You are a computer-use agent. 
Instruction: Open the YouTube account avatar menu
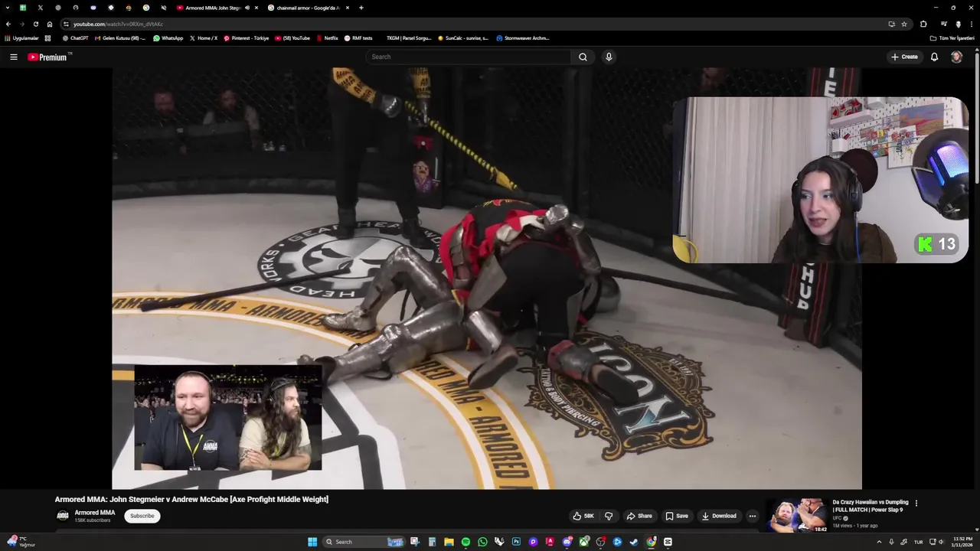956,57
